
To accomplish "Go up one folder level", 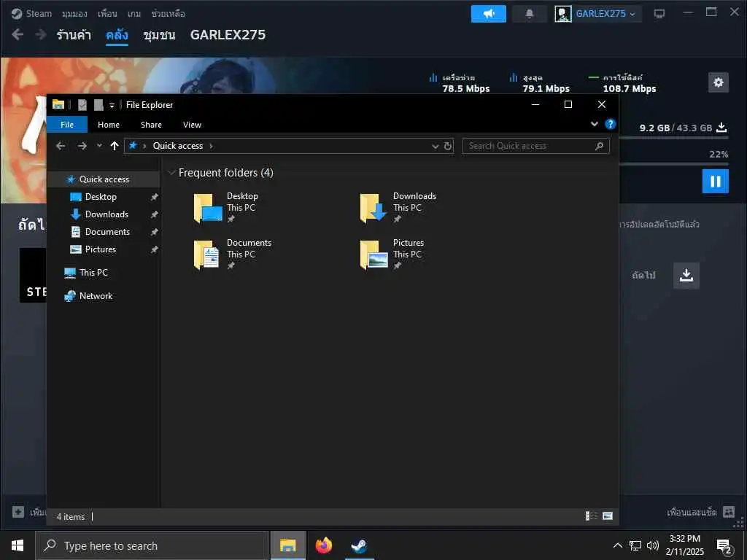I will 115,146.
